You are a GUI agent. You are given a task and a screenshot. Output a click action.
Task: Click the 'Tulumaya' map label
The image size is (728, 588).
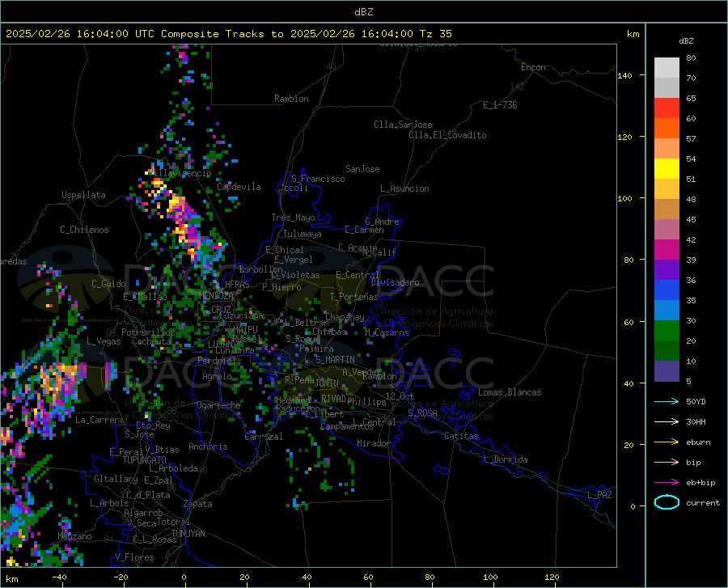click(x=303, y=234)
